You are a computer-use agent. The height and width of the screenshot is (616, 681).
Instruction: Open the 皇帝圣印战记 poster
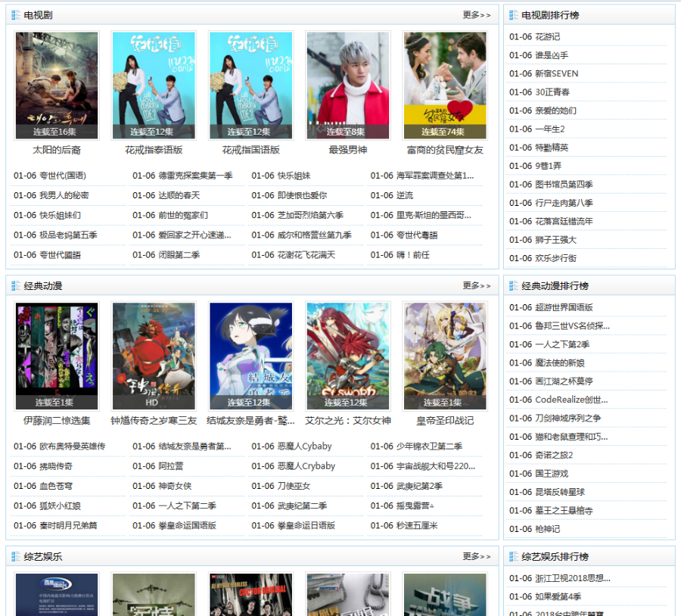coord(444,354)
